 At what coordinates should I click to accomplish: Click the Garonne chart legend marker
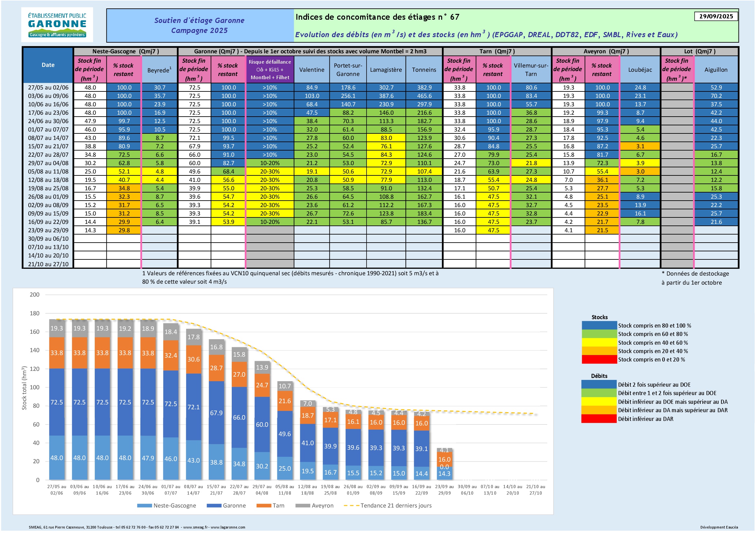pos(214,506)
